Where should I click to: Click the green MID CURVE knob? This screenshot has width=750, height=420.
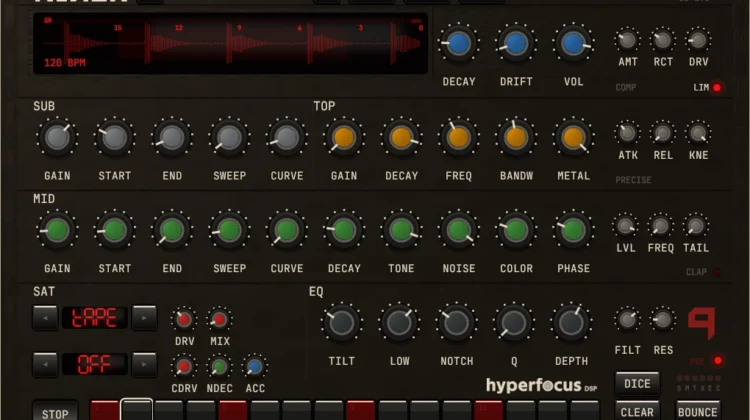(x=287, y=230)
